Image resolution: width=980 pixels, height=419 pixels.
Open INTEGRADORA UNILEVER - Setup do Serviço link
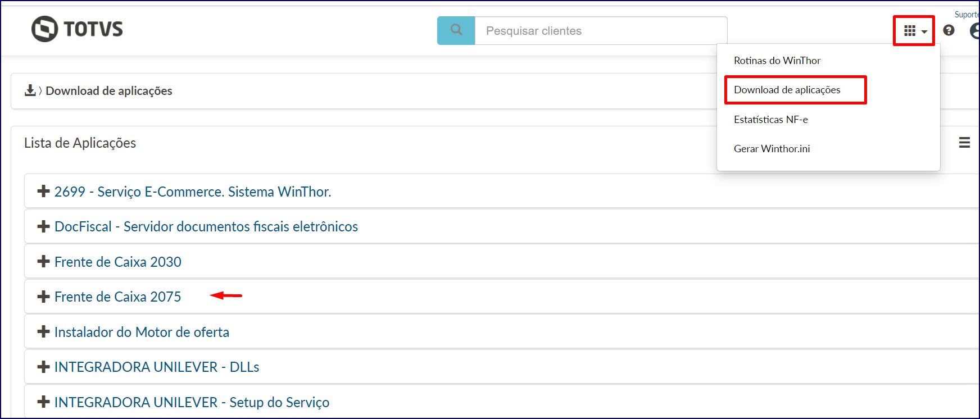(x=192, y=402)
